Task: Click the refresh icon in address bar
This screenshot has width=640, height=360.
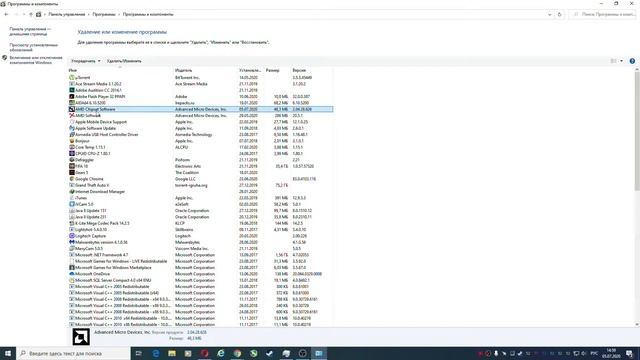Action: [559, 14]
